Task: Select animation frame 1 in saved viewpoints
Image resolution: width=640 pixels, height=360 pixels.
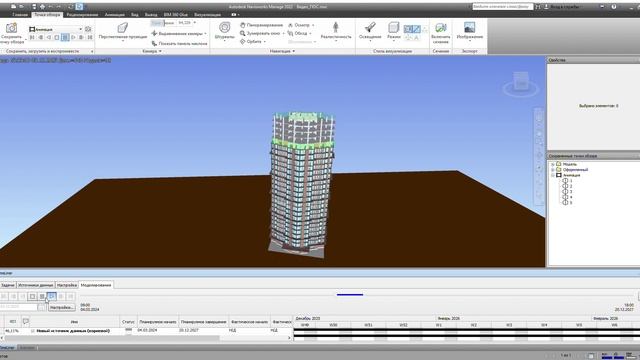Action: click(567, 180)
